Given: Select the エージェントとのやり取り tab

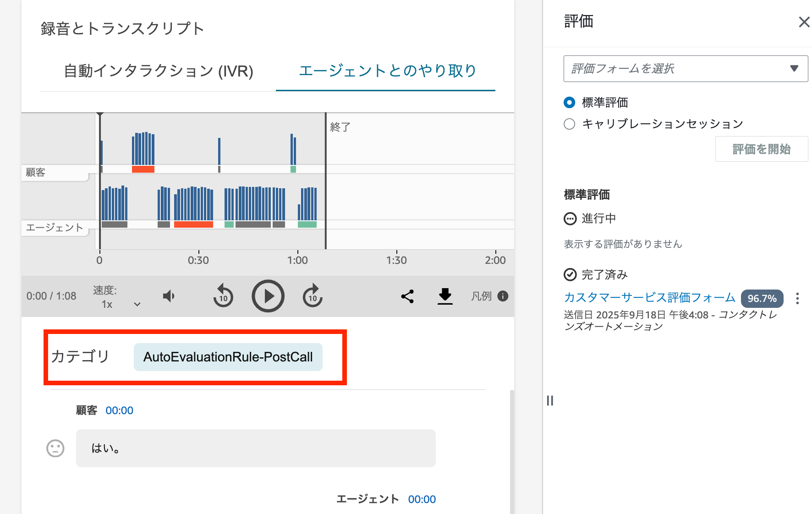Looking at the screenshot, I should (387, 71).
